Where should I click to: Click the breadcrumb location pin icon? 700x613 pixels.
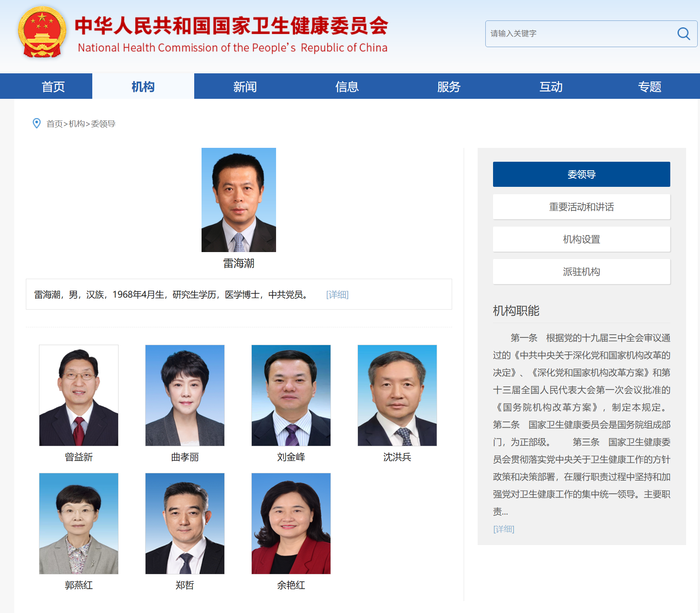pos(37,123)
